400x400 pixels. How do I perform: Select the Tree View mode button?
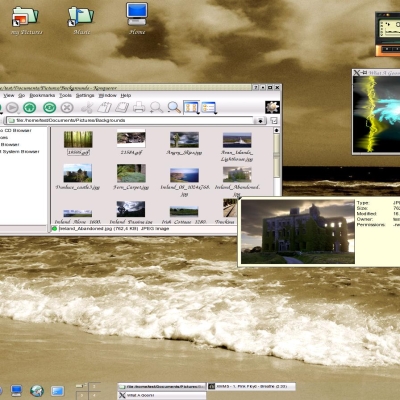coord(208,108)
